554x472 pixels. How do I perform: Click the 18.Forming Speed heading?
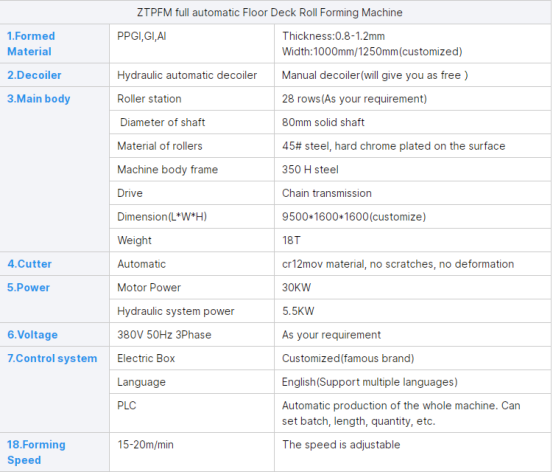coord(36,452)
